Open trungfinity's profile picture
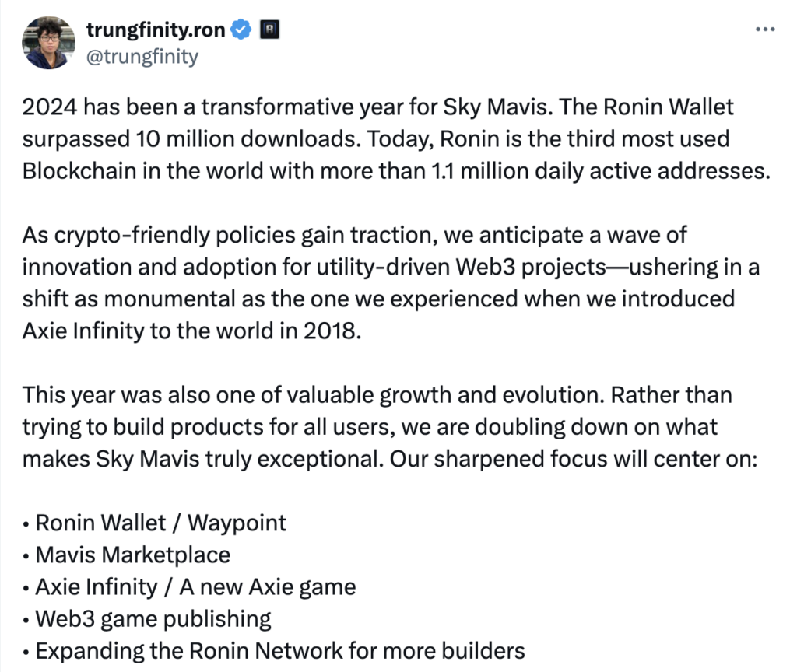The width and height of the screenshot is (797, 672). (49, 43)
